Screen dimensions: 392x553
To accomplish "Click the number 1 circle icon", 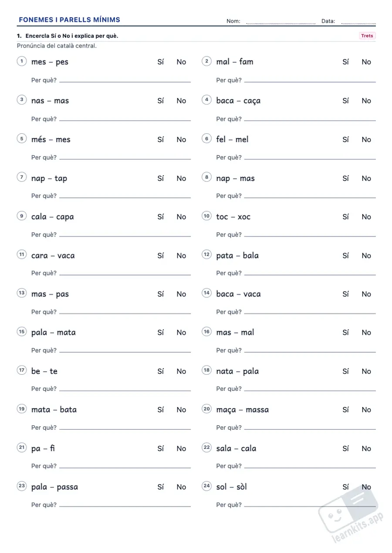I will (21, 61).
